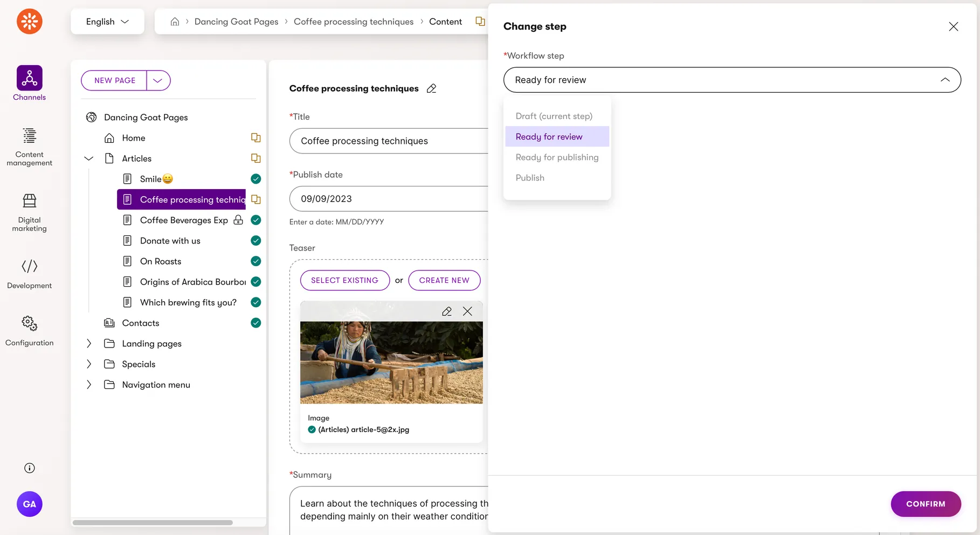The height and width of the screenshot is (535, 980).
Task: Open Content management category
Action: click(x=29, y=147)
